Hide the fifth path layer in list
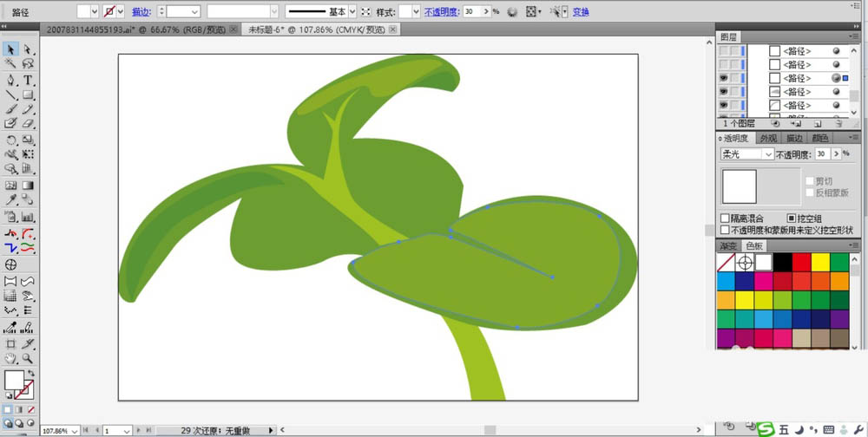868x437 pixels. pyautogui.click(x=724, y=105)
